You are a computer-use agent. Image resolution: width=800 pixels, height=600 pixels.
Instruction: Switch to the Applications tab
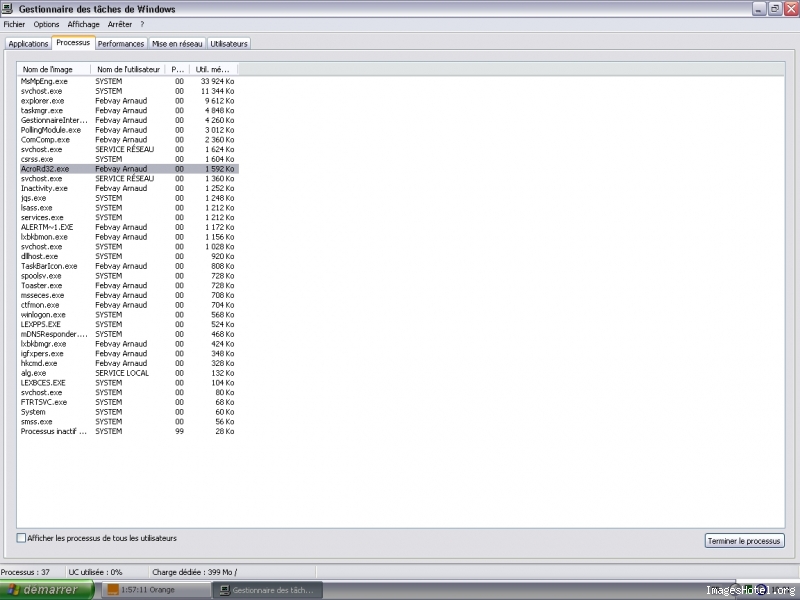click(28, 44)
